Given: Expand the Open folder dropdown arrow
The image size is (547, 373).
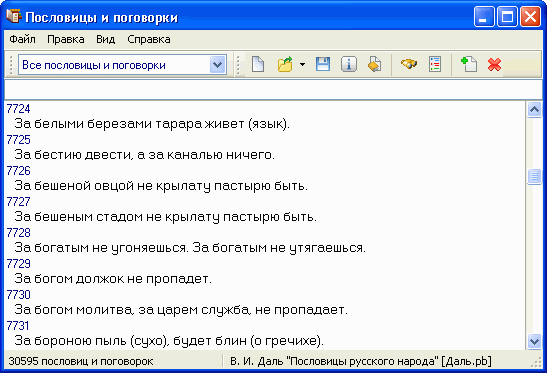Looking at the screenshot, I should [302, 65].
